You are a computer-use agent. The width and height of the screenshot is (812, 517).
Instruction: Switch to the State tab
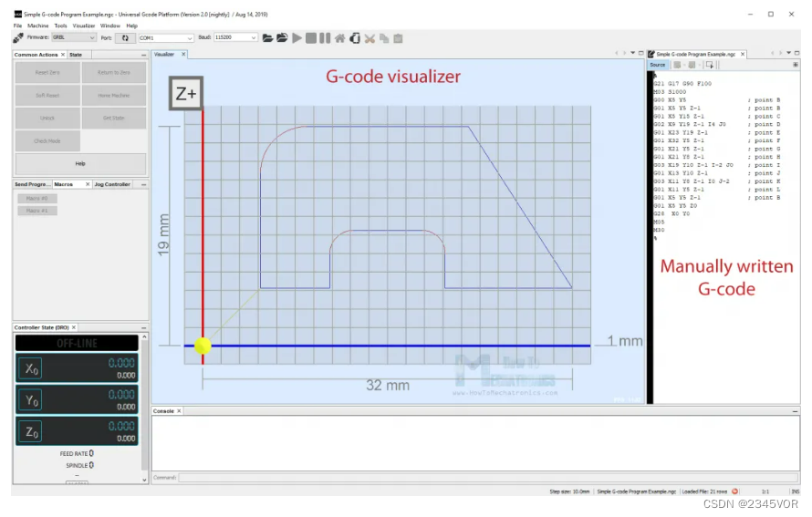point(76,55)
